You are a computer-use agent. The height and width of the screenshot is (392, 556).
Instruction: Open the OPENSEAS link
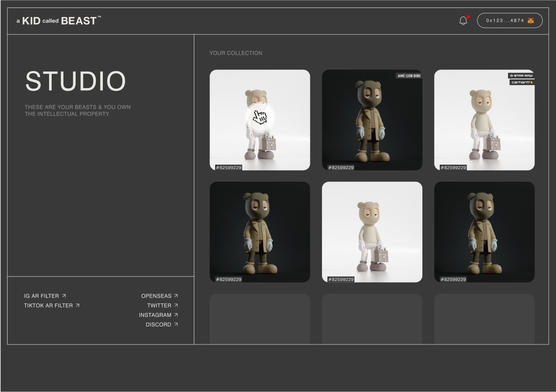click(x=156, y=296)
